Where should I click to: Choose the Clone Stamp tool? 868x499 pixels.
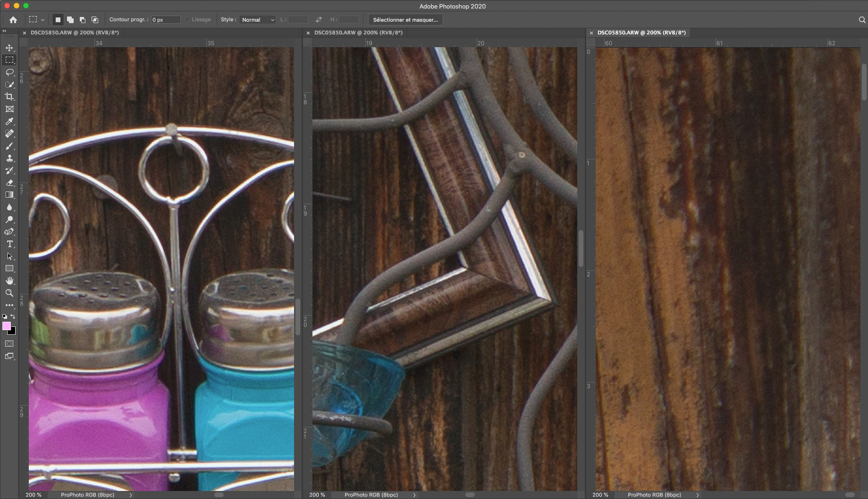pos(9,158)
